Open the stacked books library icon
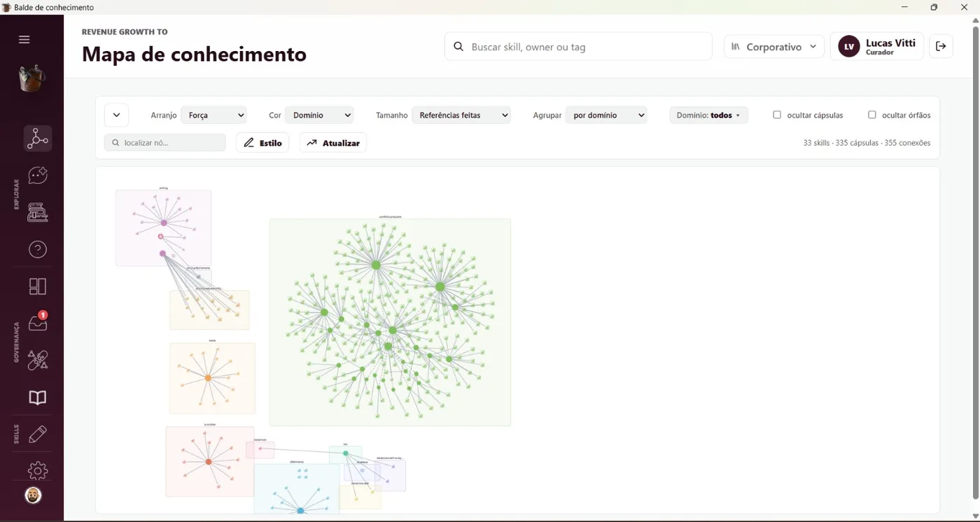The image size is (980, 522). (x=38, y=212)
